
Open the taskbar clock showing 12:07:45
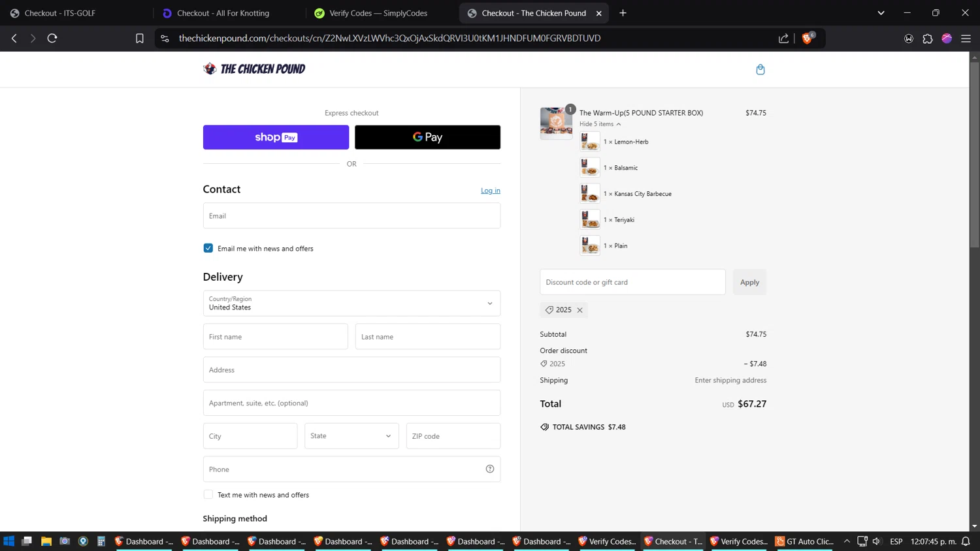click(x=933, y=541)
